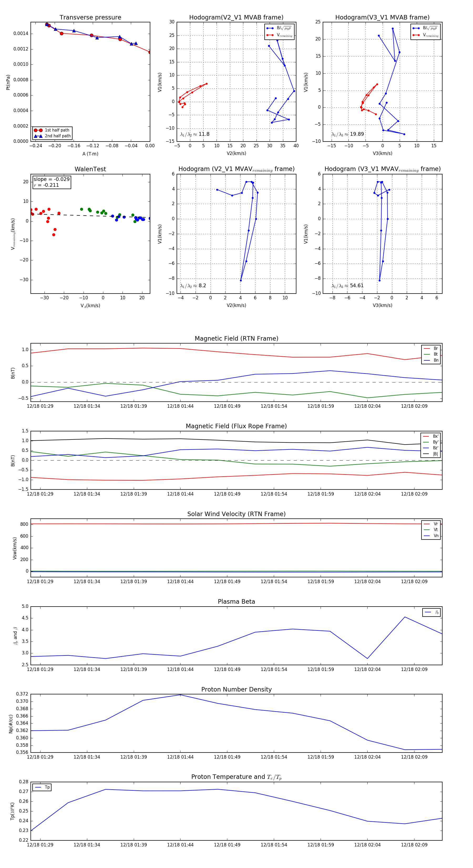
Task: Click the βp legend in Plasma Beta plot
Action: (x=431, y=612)
